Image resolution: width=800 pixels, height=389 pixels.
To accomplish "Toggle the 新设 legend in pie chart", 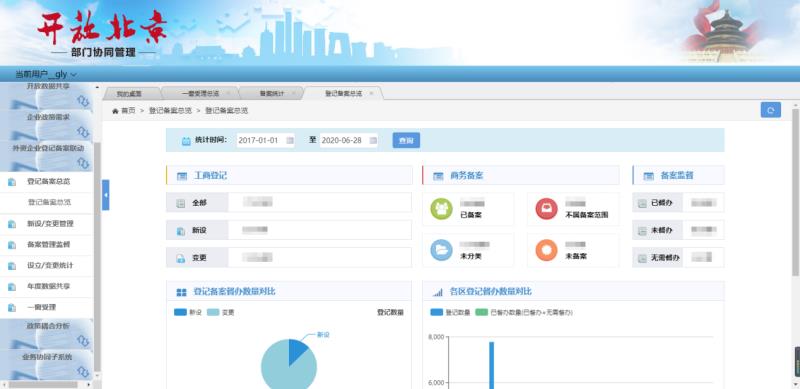I will [x=187, y=312].
